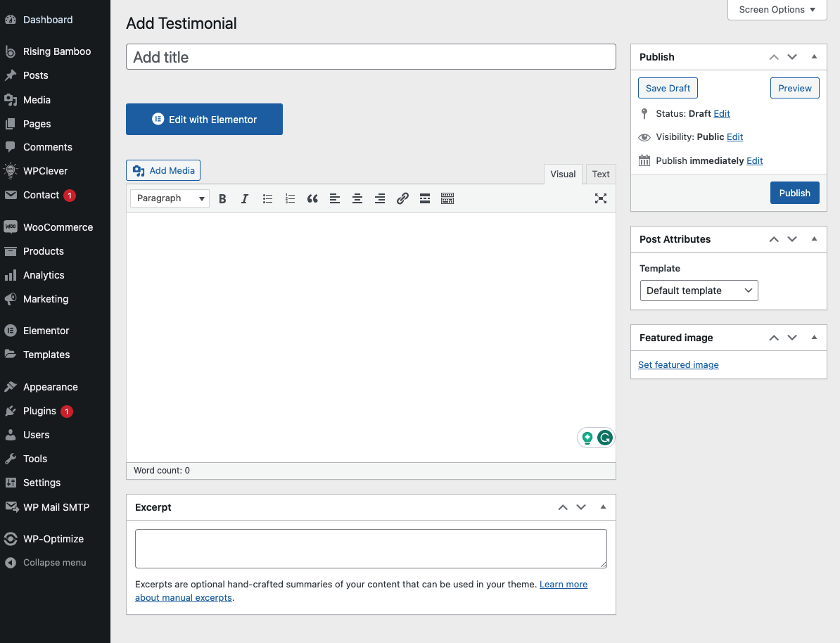Click the insert link icon
Image resolution: width=840 pixels, height=643 pixels.
click(x=402, y=198)
